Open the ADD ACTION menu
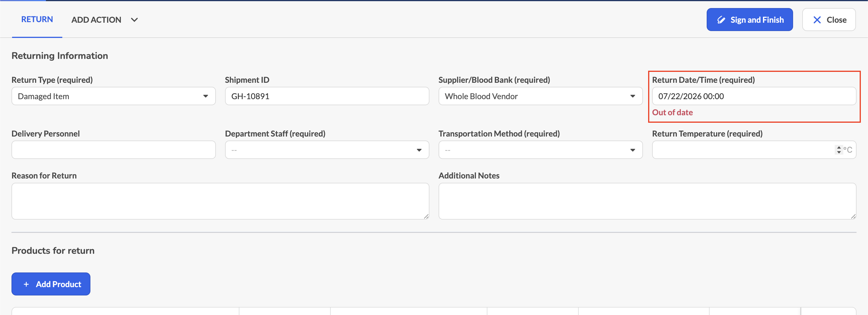The width and height of the screenshot is (868, 315). [x=104, y=20]
